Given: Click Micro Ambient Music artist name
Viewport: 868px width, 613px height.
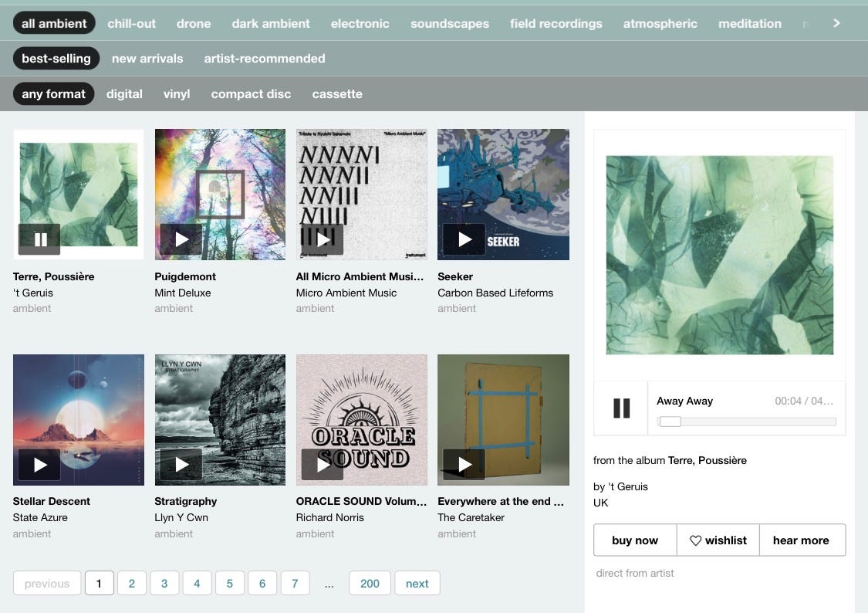Looking at the screenshot, I should coord(346,293).
